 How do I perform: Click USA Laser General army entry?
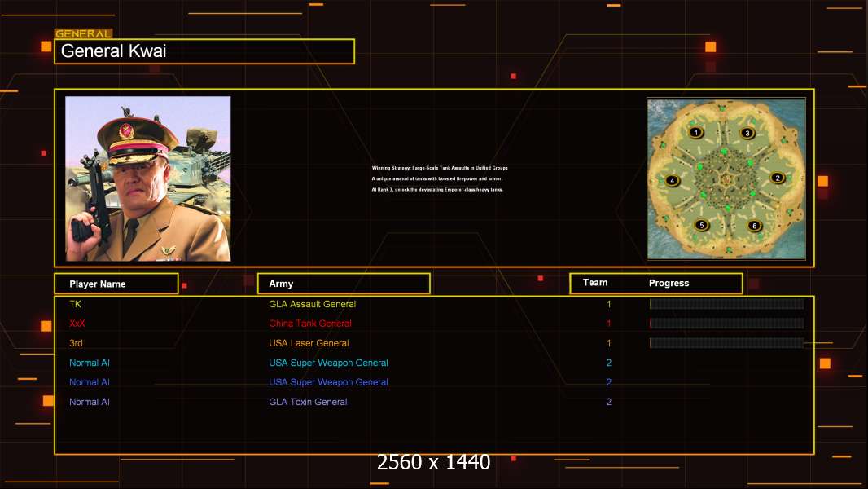click(x=309, y=343)
